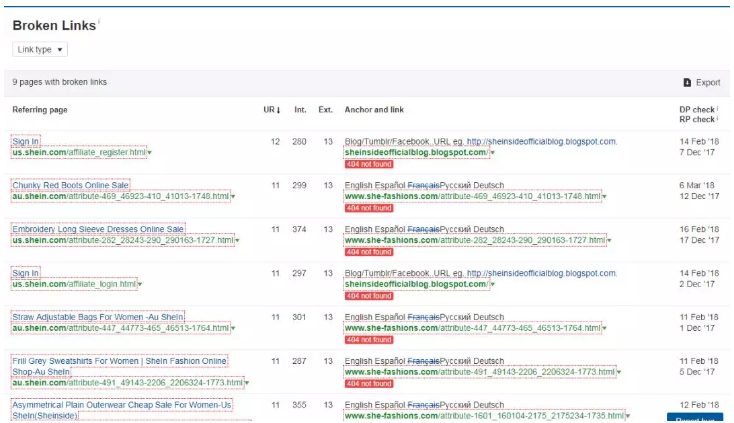Open www.she-fashions.com attribute-1601 broken link
This screenshot has width=734, height=423.
(484, 416)
